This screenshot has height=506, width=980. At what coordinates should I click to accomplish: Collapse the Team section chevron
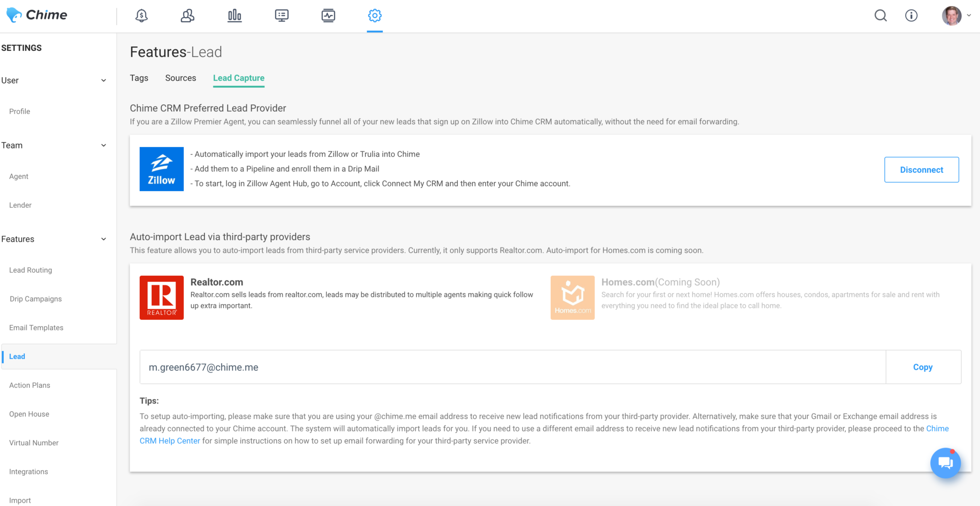coord(104,146)
